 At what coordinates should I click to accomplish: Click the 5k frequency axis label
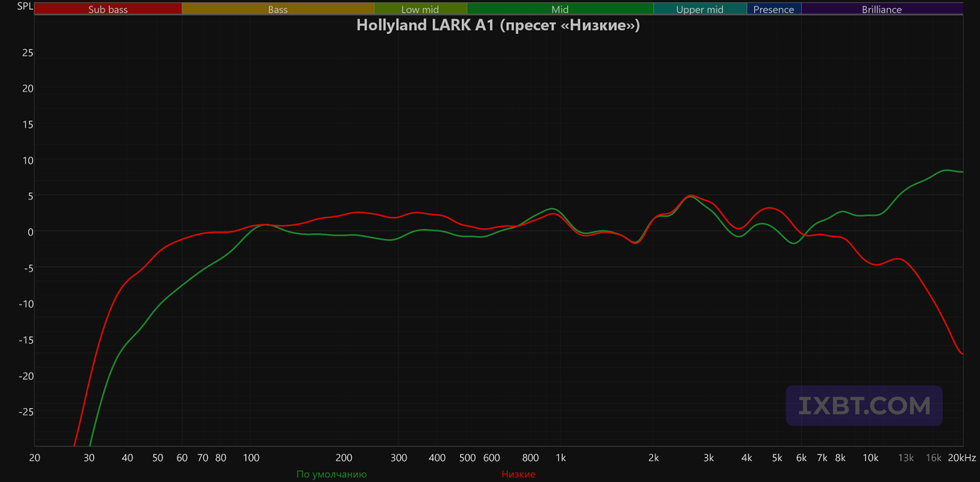(777, 458)
